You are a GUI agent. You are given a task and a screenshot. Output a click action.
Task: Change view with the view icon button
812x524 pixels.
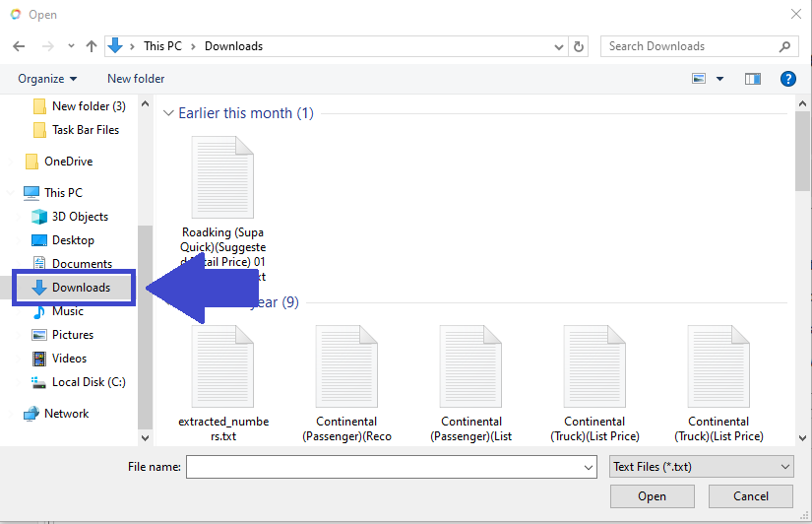click(x=699, y=79)
